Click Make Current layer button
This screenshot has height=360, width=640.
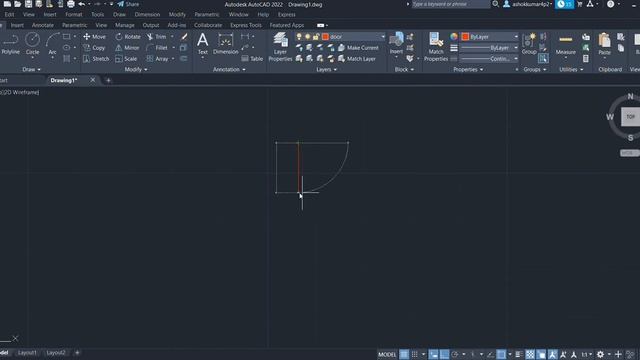click(x=358, y=48)
